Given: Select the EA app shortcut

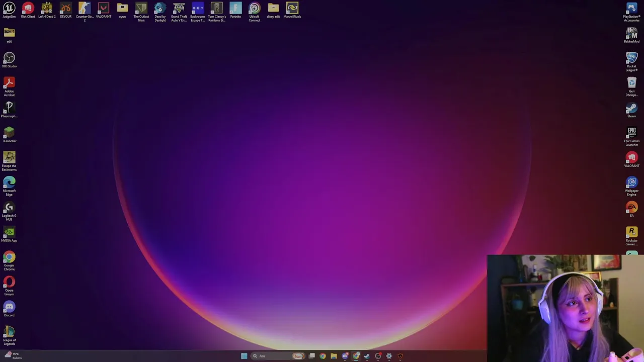Looking at the screenshot, I should 631,210.
